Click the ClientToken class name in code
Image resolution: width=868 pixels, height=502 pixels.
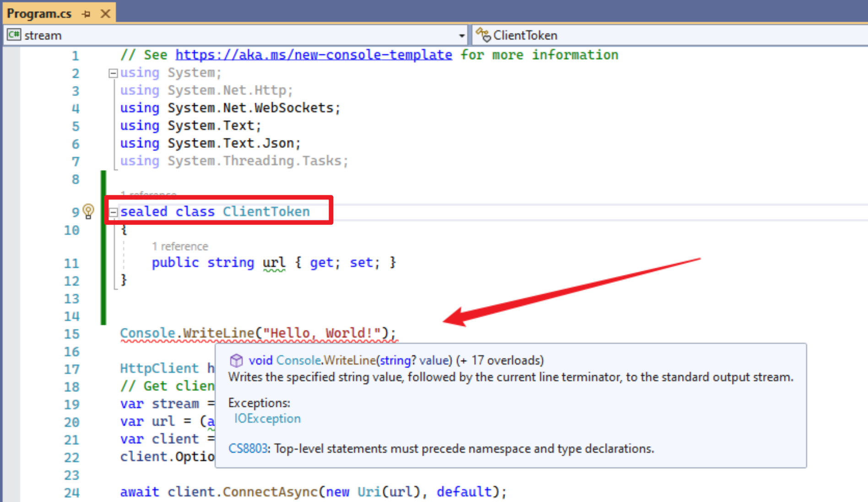(266, 211)
